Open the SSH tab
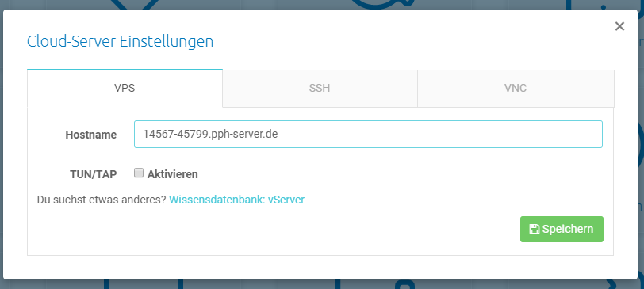The width and height of the screenshot is (644, 289). pos(320,88)
